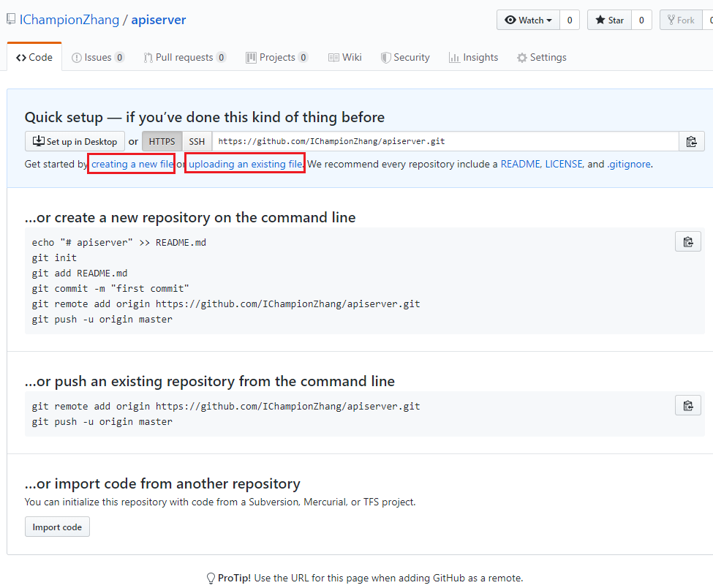Open the IChampionZhang user profile link
The width and height of the screenshot is (713, 588).
(69, 20)
